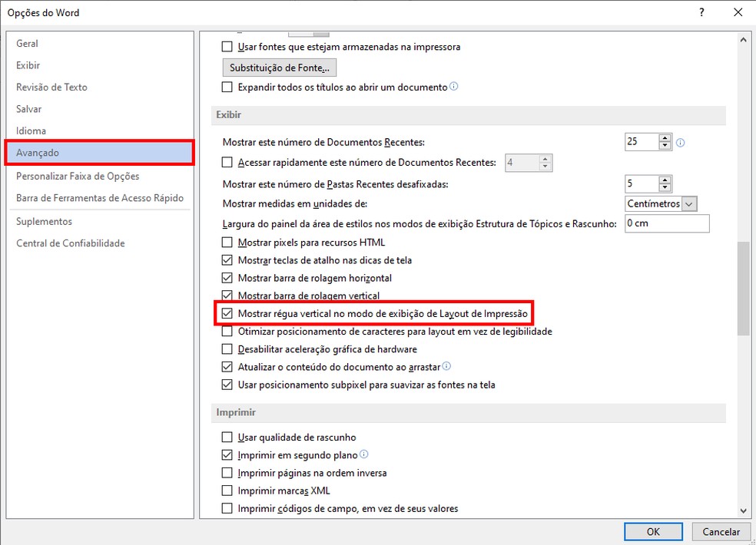Check Imprimir códigos de campo option

[x=227, y=508]
